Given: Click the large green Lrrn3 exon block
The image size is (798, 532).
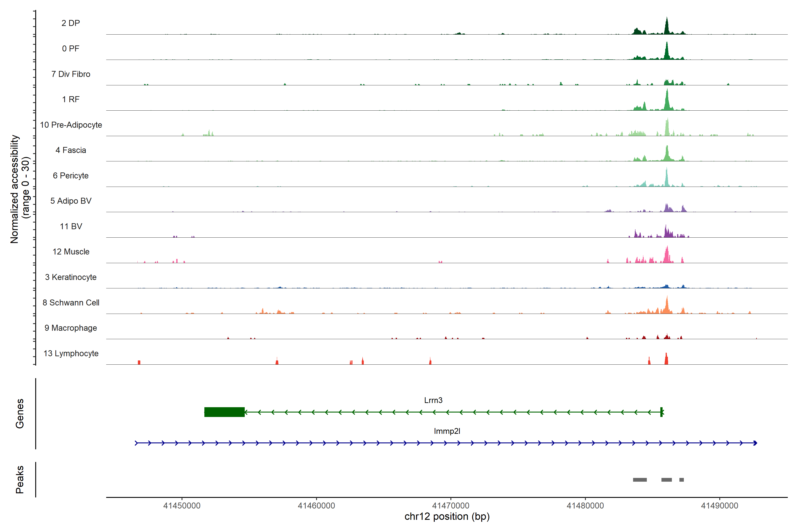Looking at the screenshot, I should pos(224,412).
